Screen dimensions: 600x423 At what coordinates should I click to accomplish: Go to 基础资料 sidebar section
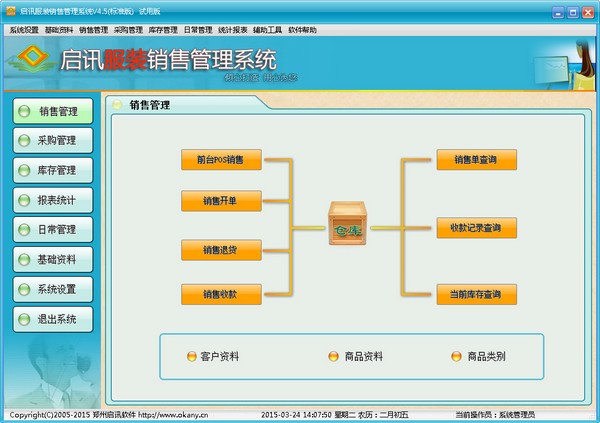tap(53, 260)
